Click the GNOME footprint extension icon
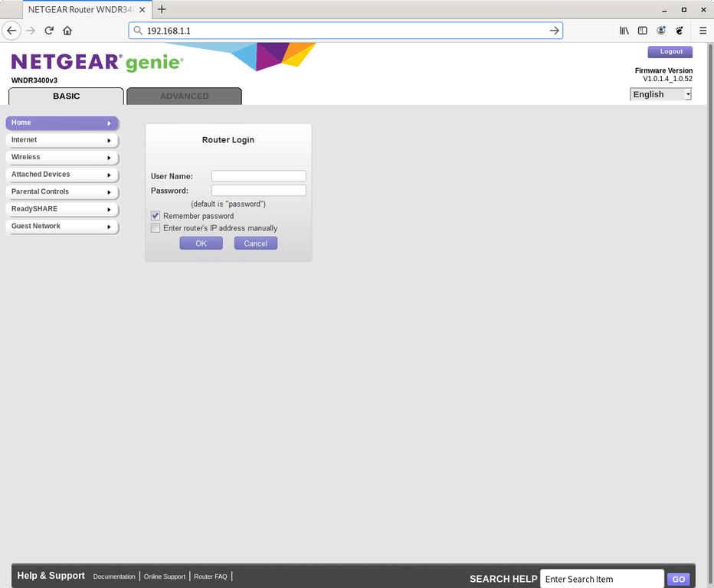Screen dimensions: 714x588 tap(680, 31)
